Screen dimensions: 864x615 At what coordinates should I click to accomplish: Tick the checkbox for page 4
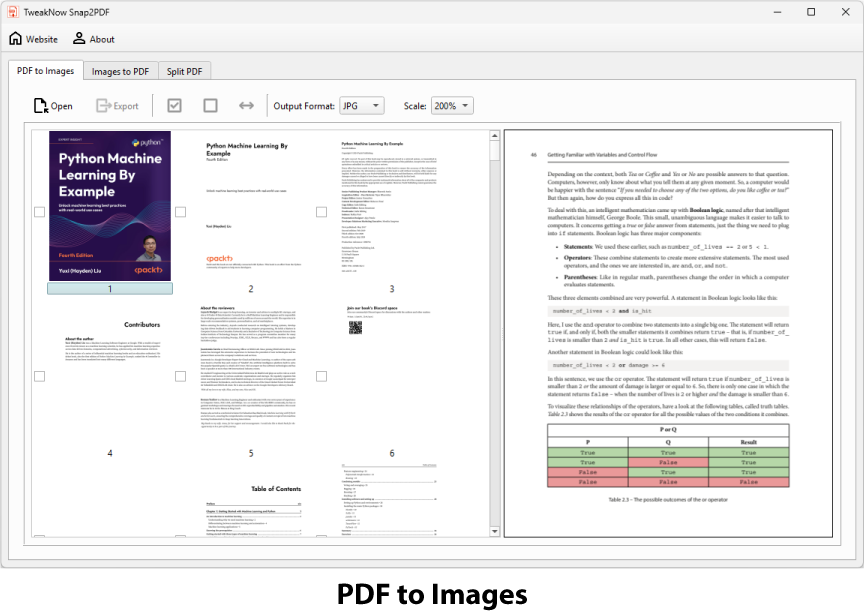coord(40,376)
